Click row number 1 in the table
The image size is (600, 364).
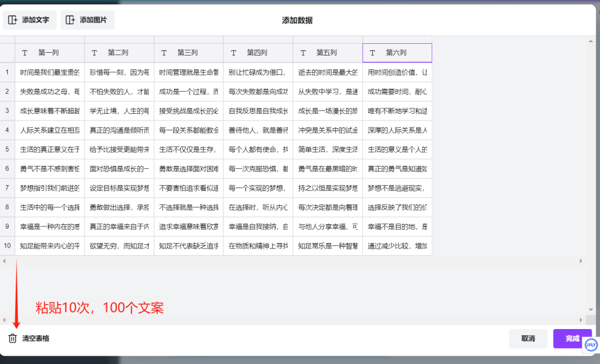click(7, 72)
